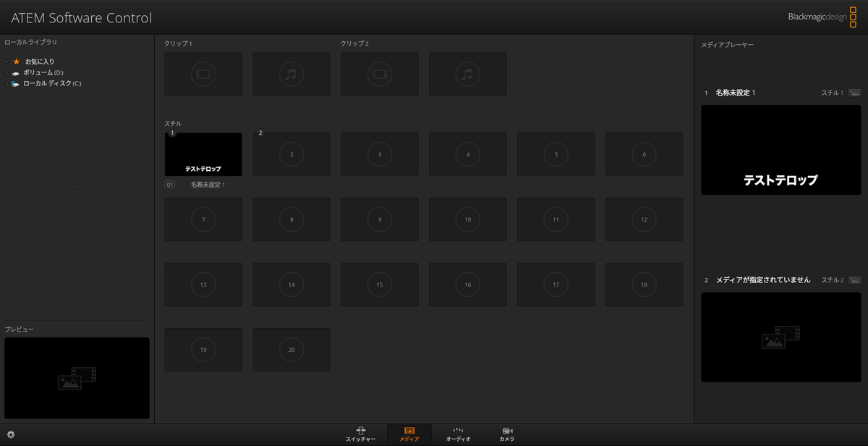
Task: Select the クリップ 2 video slot
Action: click(380, 74)
